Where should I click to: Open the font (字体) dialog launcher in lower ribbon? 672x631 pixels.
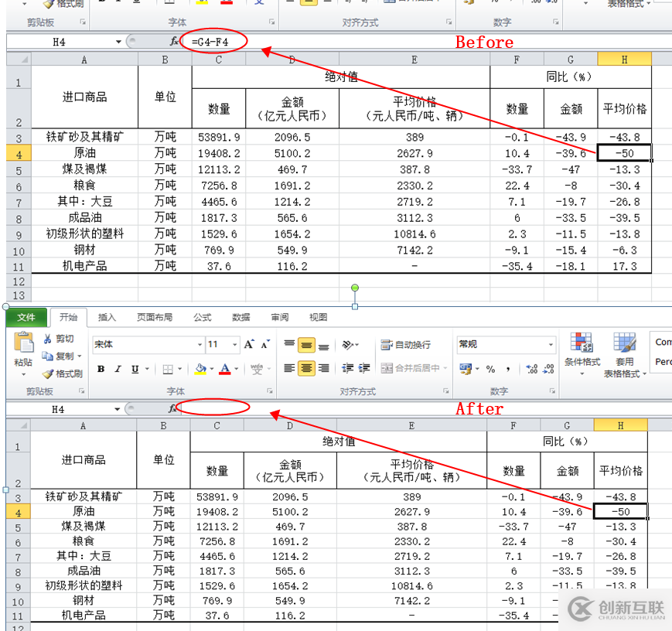click(x=270, y=391)
